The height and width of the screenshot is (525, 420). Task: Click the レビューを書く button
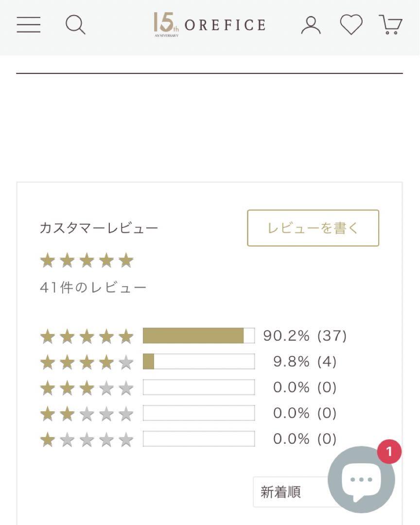tap(313, 228)
